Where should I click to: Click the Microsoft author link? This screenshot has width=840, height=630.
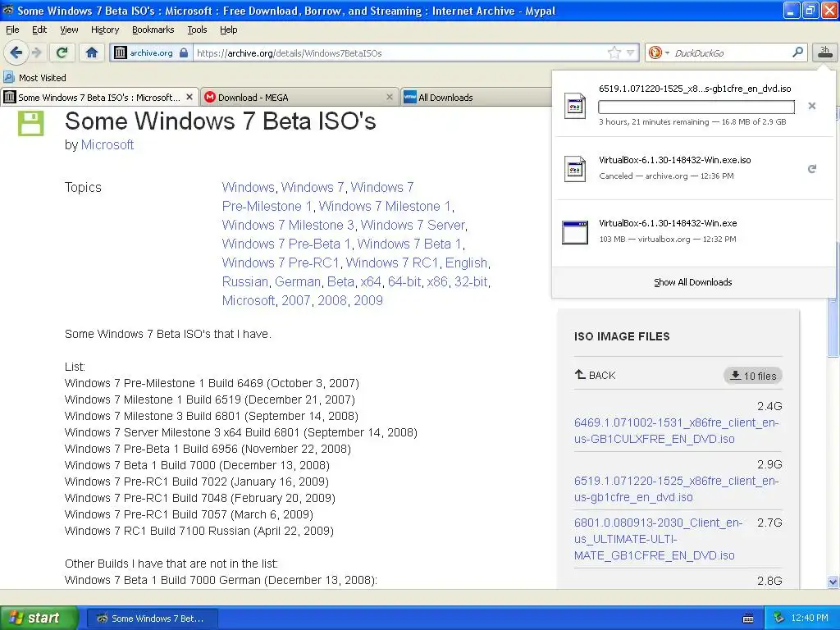tap(107, 144)
